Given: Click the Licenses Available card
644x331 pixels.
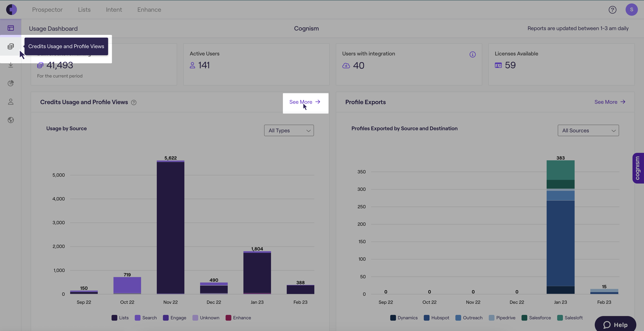Looking at the screenshot, I should click(x=561, y=65).
